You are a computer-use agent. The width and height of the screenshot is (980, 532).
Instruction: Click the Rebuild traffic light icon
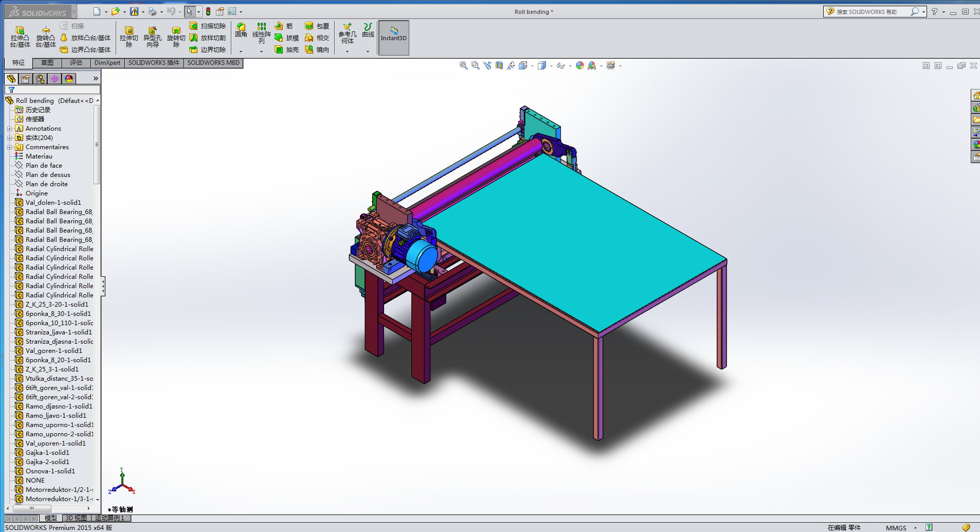[x=208, y=11]
